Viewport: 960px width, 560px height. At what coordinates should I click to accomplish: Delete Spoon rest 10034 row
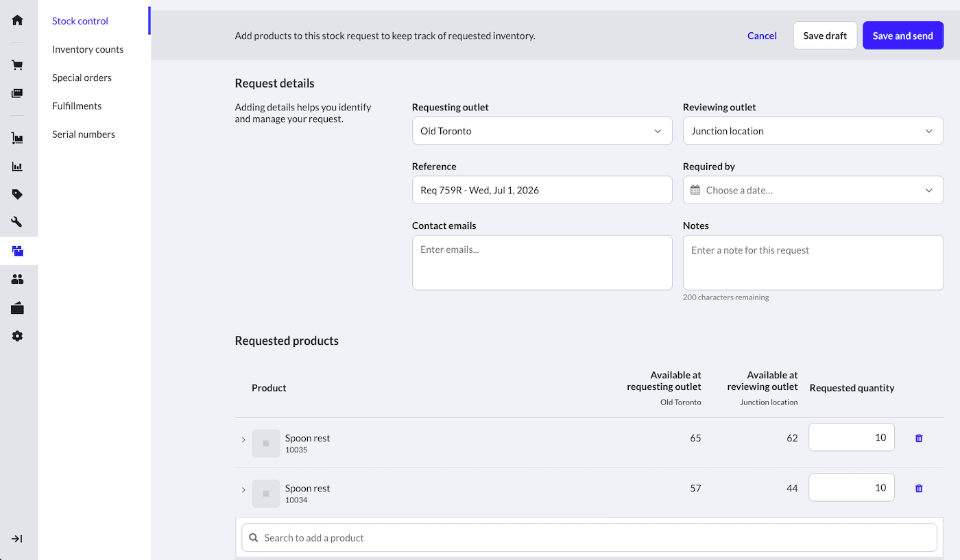coord(919,488)
